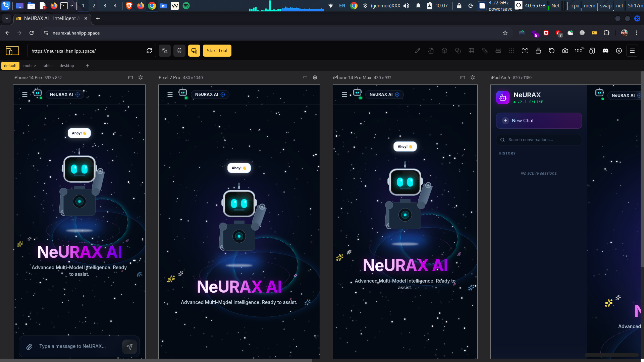The width and height of the screenshot is (644, 362).
Task: Click the pencil edit icon in toolbar
Action: pyautogui.click(x=418, y=51)
